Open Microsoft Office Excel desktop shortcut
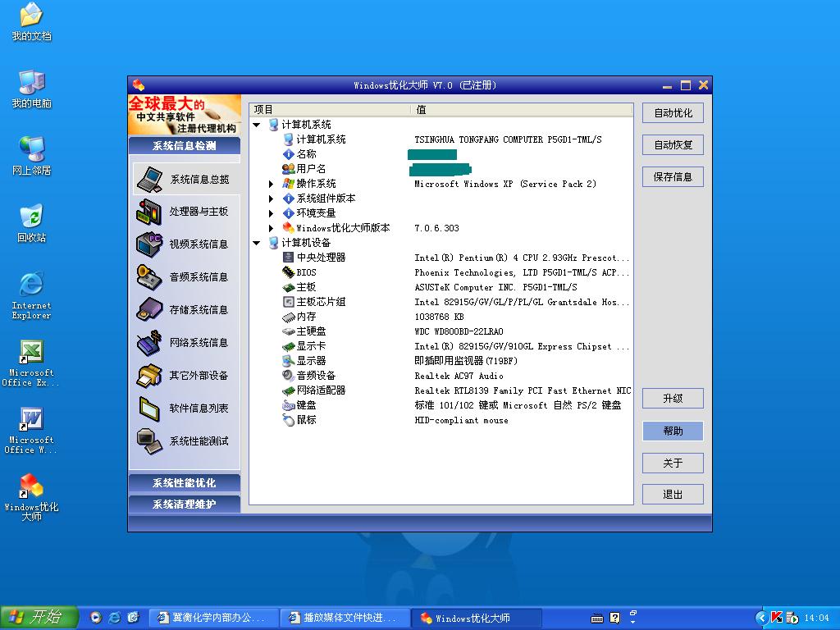The width and height of the screenshot is (840, 630). (x=31, y=351)
